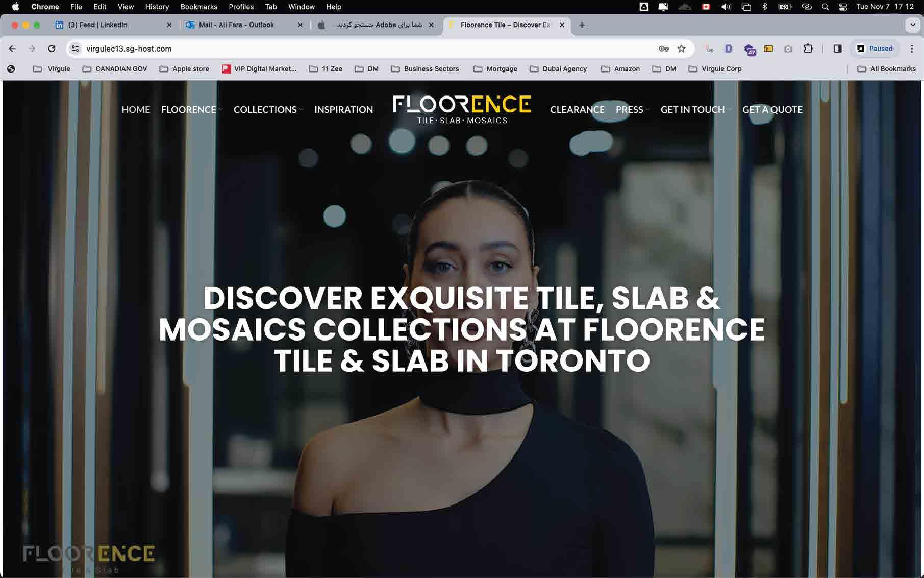Click the Floorence logo in the header
Screen dimensions: 924x578
[x=462, y=109]
